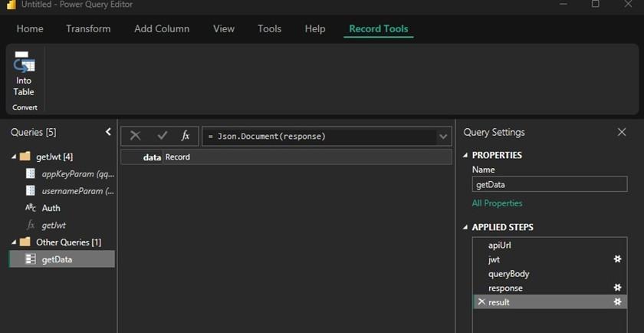This screenshot has width=644, height=333.
Task: Click the All Properties link
Action: pyautogui.click(x=497, y=203)
